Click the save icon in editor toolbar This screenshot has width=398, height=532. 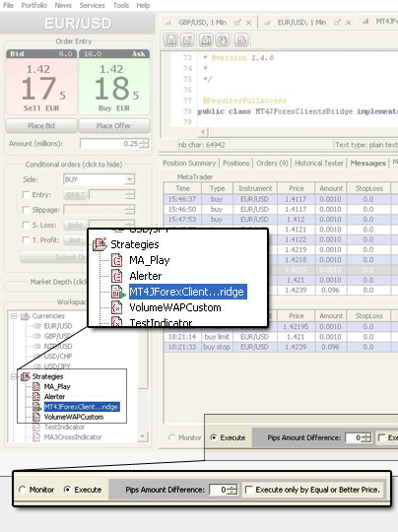tap(171, 40)
